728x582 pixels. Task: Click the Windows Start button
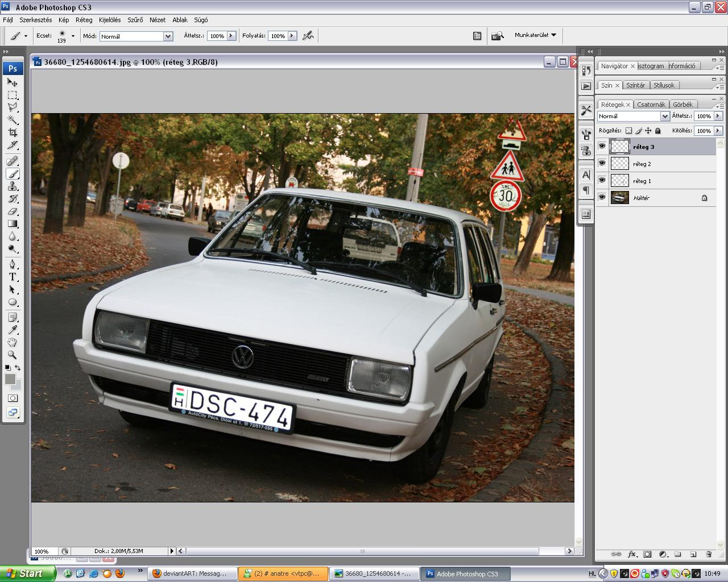(x=27, y=573)
